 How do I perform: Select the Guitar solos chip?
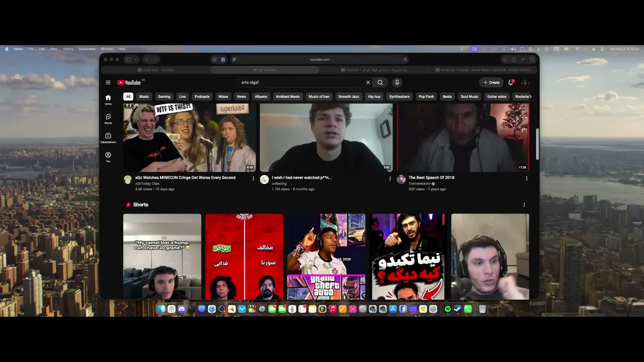497,97
